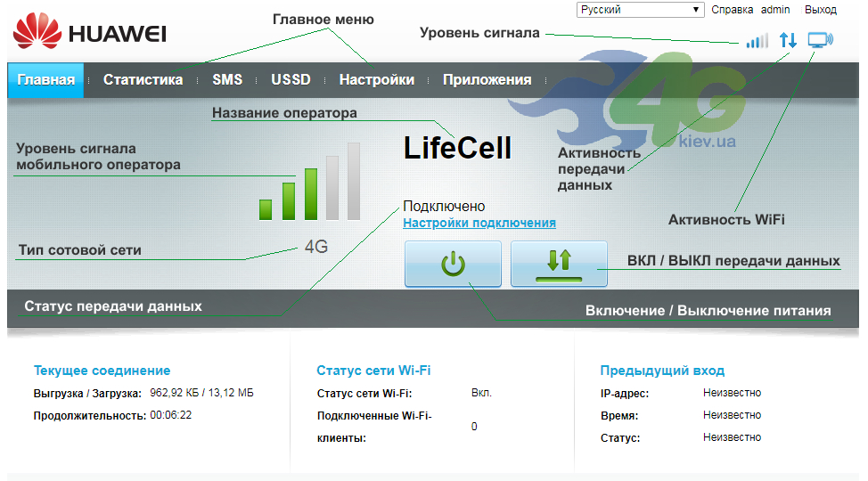Image resolution: width=868 pixels, height=481 pixels.
Task: Click the data transfer arrows icon in header
Action: pos(788,40)
